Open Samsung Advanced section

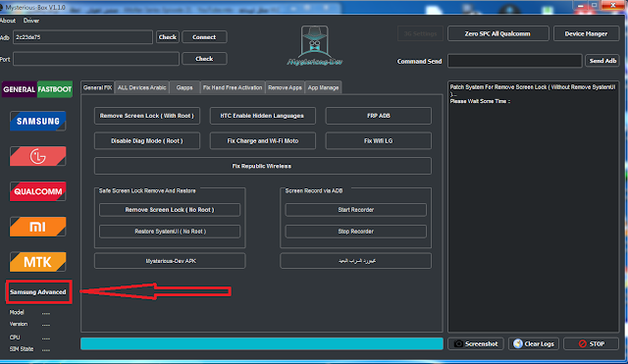coord(38,292)
